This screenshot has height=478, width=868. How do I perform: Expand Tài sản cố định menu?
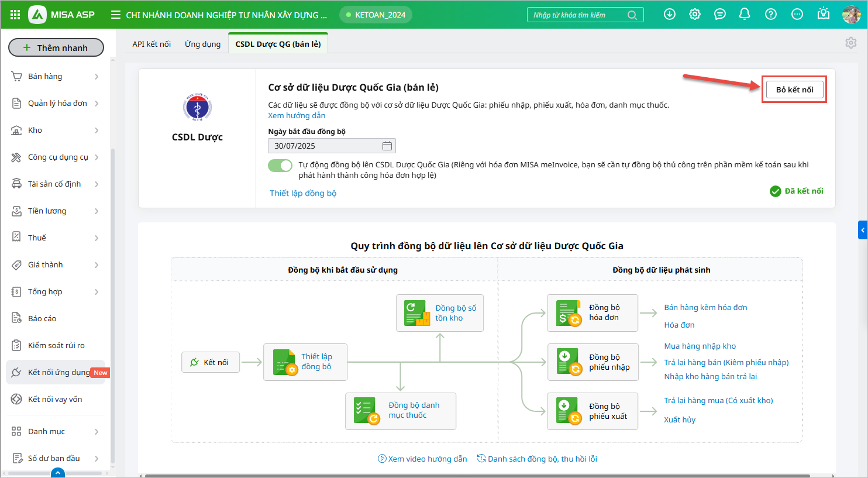56,184
